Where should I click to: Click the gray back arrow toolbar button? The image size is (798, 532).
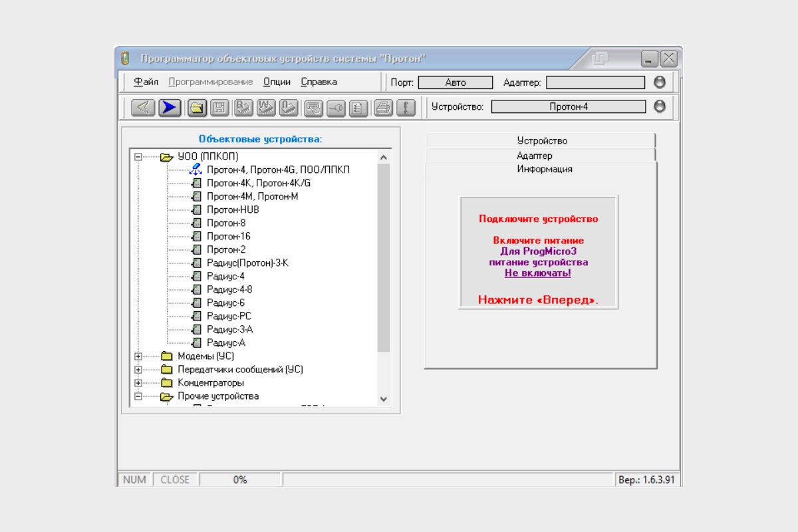pos(144,107)
